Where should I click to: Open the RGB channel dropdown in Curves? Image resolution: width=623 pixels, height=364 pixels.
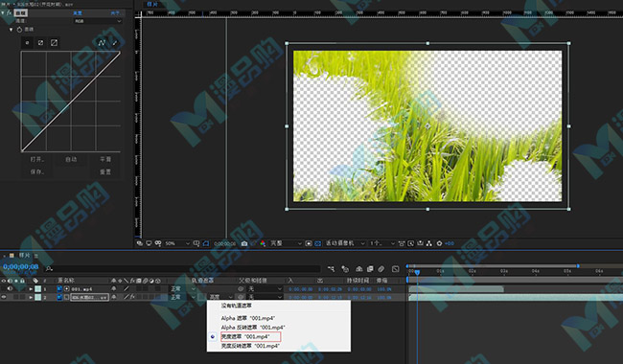pyautogui.click(x=98, y=21)
